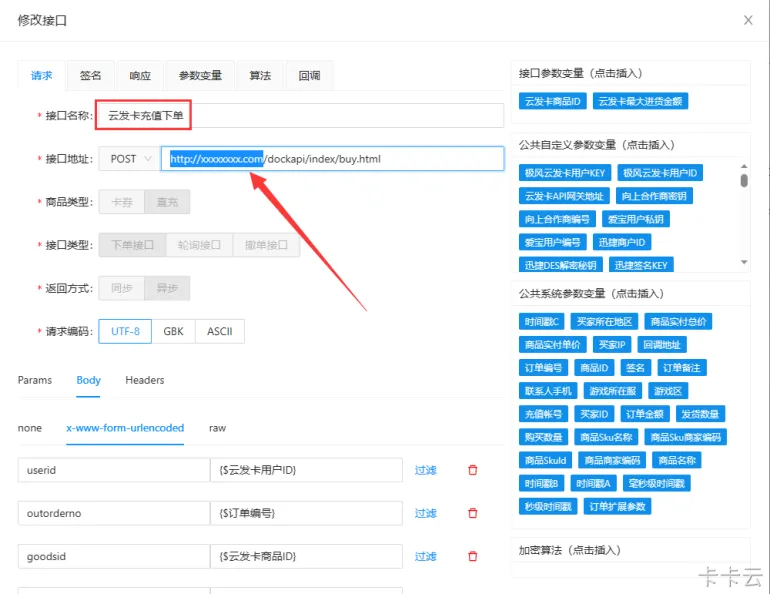
Task: Choose ASCII request encoding
Action: coord(219,331)
